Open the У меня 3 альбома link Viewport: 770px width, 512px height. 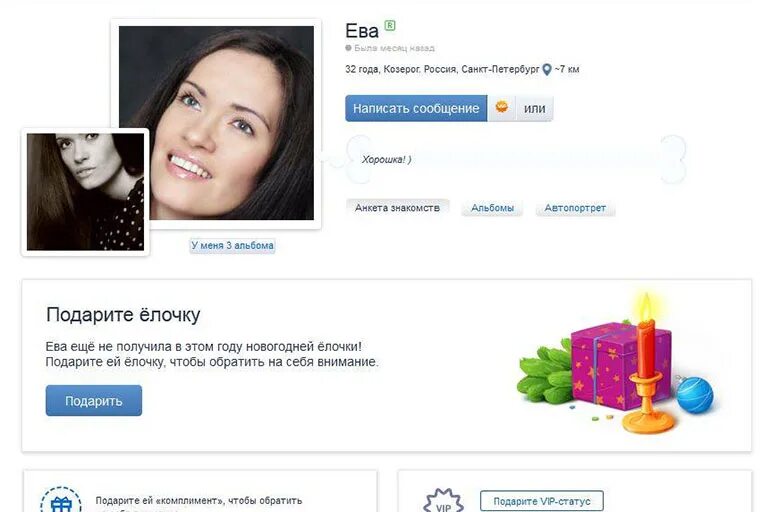(232, 245)
